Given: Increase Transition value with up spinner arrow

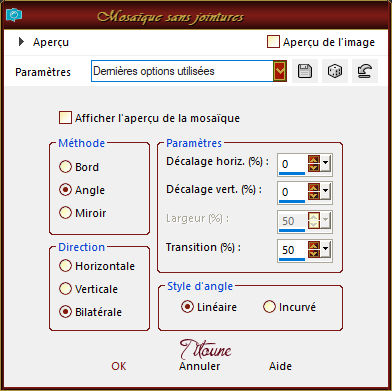Looking at the screenshot, I should coord(314,245).
